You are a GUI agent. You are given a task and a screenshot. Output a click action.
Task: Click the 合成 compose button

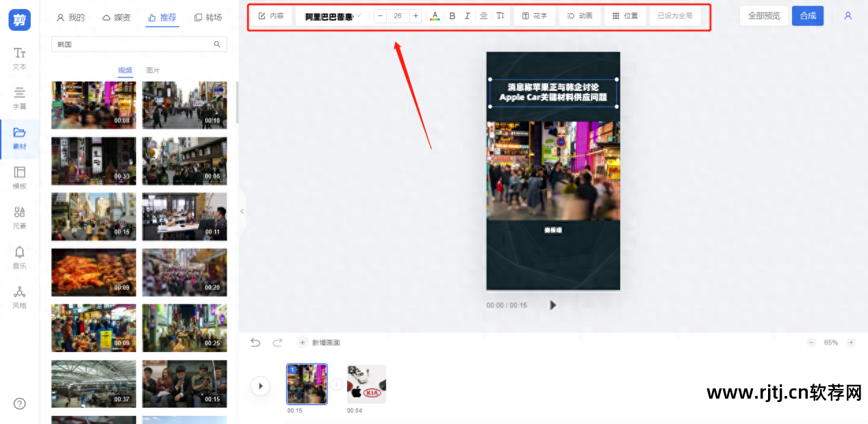808,15
